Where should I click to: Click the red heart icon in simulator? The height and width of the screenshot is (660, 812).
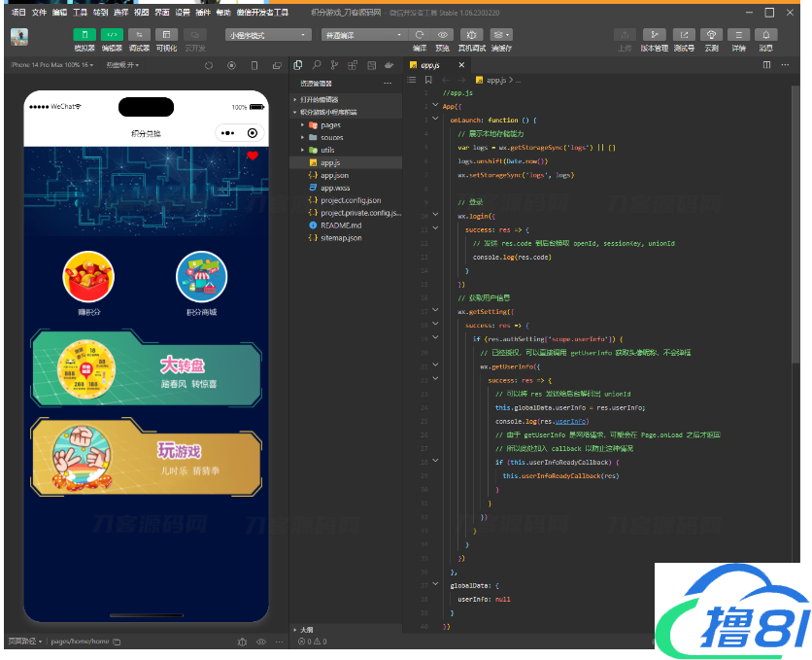point(253,156)
